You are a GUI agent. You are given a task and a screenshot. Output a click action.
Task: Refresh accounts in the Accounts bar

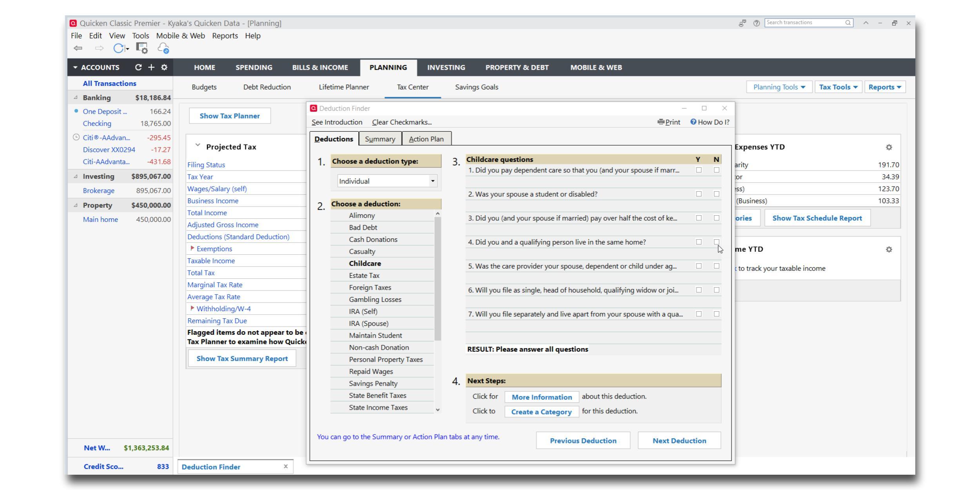138,67
